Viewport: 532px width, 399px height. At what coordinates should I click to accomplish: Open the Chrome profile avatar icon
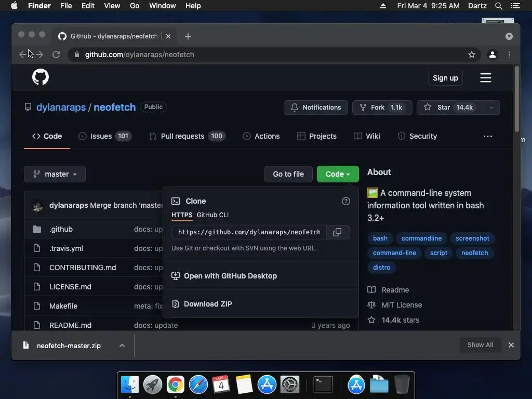point(493,55)
